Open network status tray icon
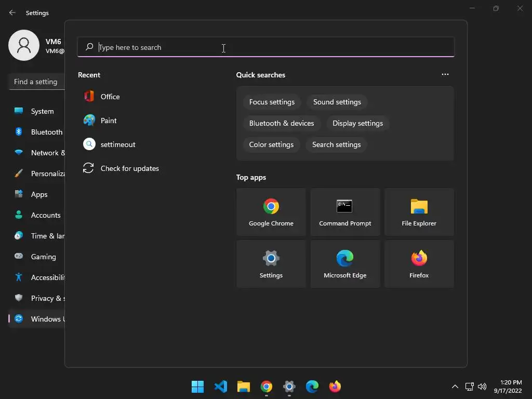Screen dimensions: 532x399 (x=470, y=387)
